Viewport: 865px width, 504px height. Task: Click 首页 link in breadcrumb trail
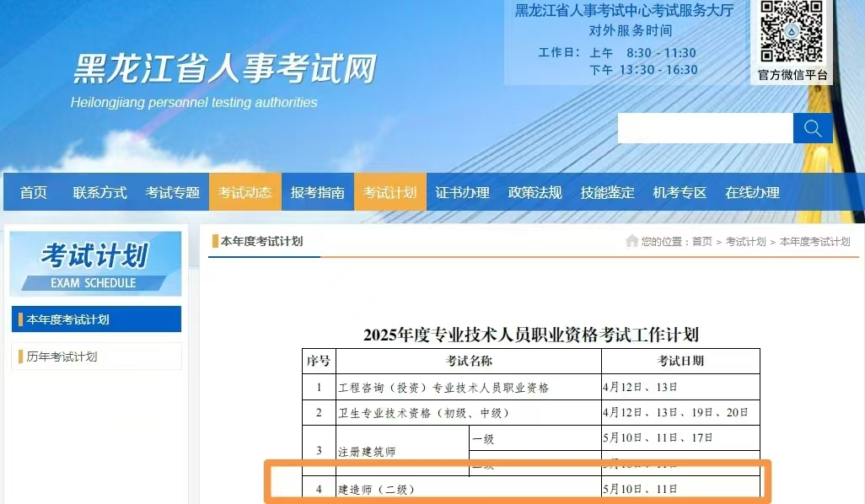tap(701, 242)
